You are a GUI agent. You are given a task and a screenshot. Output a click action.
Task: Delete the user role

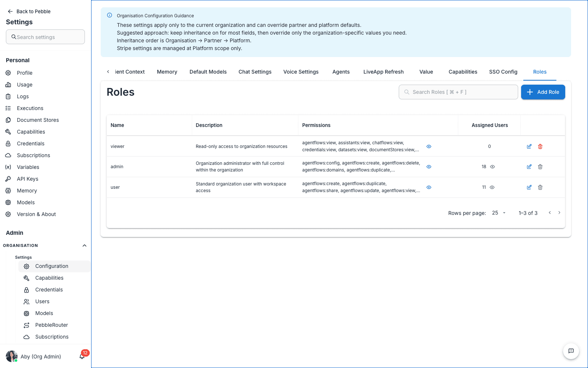coord(540,187)
